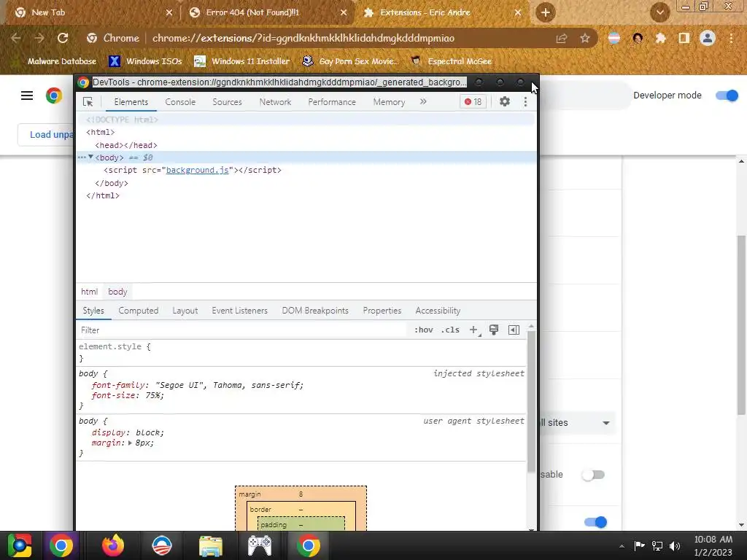Toggle Developer mode switch
The width and height of the screenshot is (747, 560).
coord(727,96)
